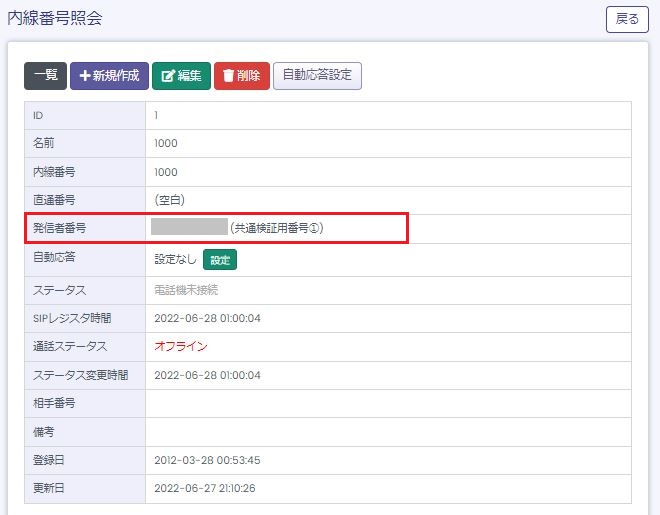The width and height of the screenshot is (660, 515).
Task: Select the ID value 1
Action: click(x=156, y=116)
